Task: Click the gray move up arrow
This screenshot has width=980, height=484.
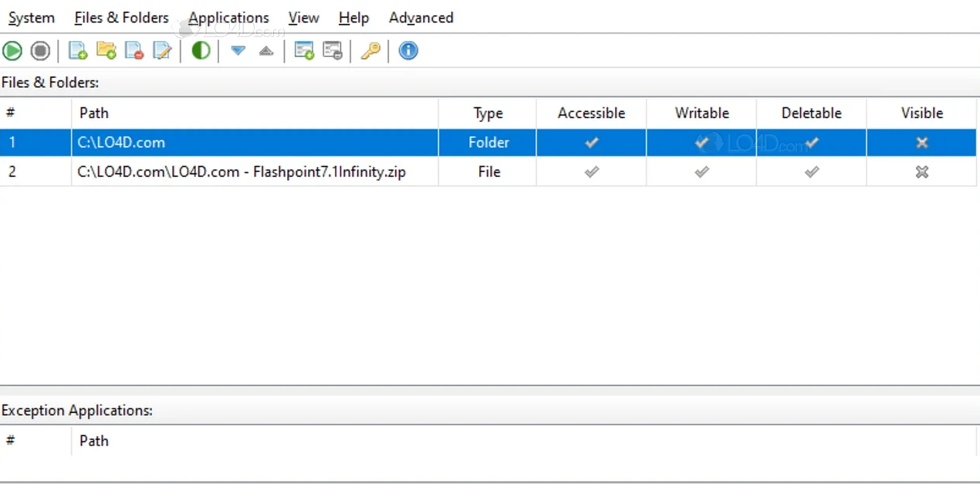Action: (266, 51)
